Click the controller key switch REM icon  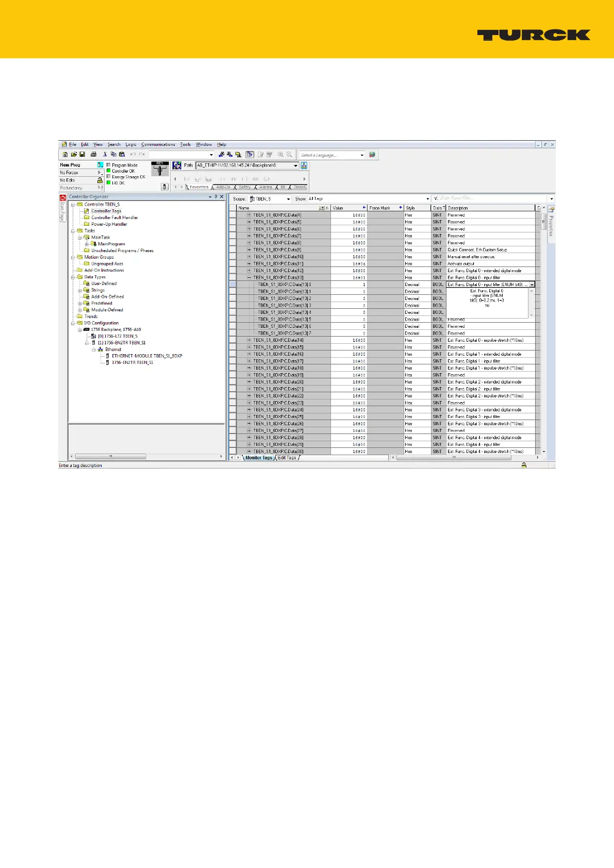pos(160,169)
